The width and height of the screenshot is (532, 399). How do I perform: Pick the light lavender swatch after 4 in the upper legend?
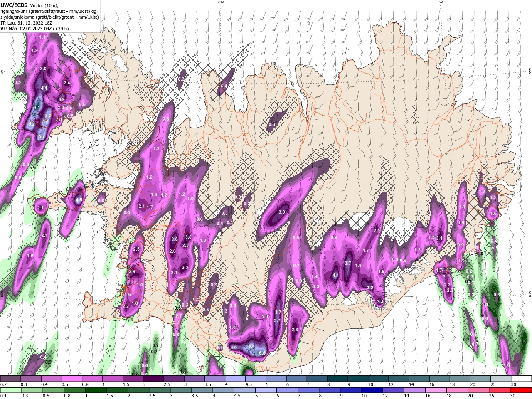click(235, 379)
